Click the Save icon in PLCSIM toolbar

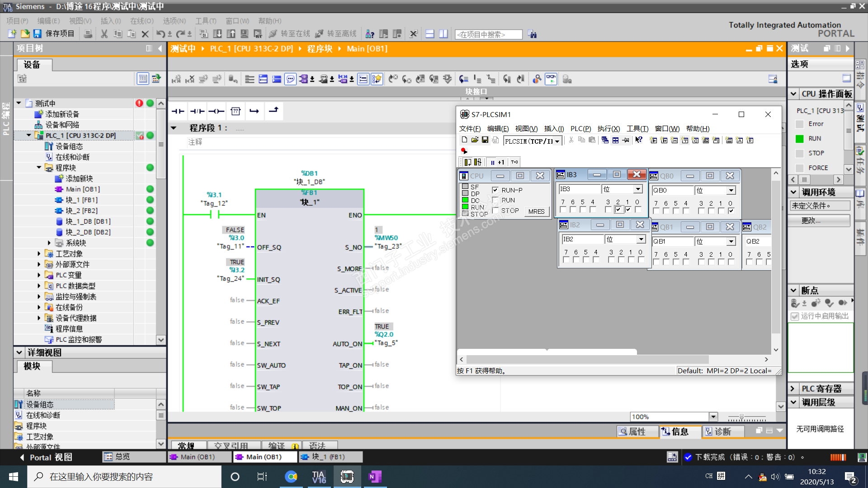click(485, 141)
